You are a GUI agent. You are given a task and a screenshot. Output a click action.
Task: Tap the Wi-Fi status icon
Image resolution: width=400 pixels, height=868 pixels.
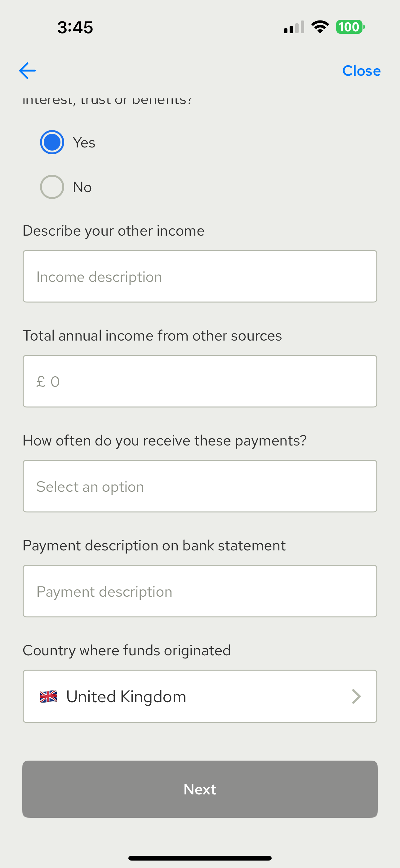tap(320, 27)
